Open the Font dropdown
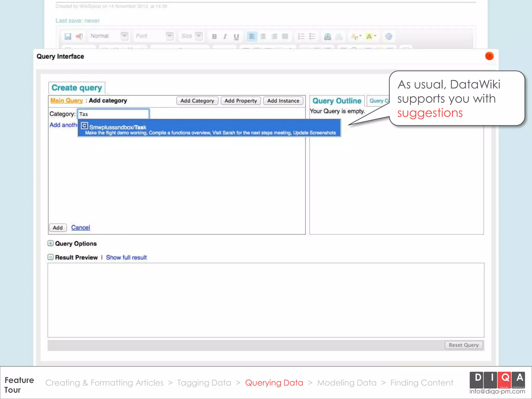 pos(154,36)
